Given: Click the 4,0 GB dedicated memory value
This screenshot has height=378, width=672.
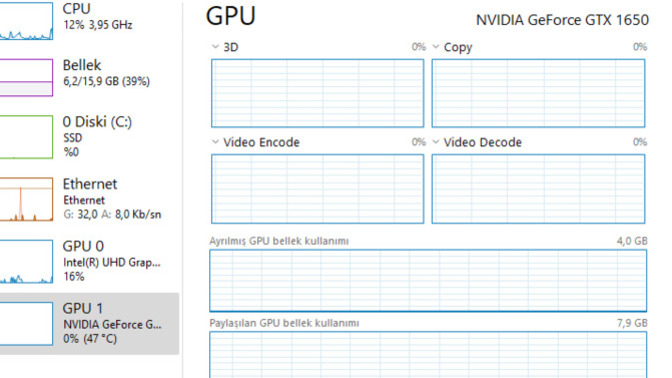Looking at the screenshot, I should click(x=632, y=241).
